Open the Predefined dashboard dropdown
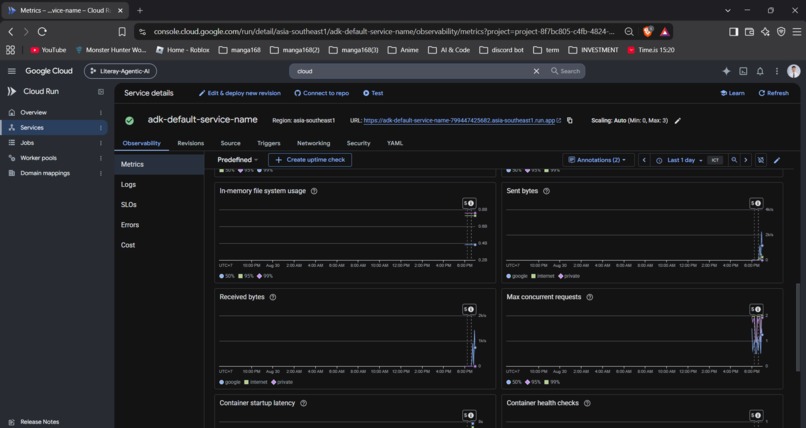Screen dimensions: 806x428 237,160
